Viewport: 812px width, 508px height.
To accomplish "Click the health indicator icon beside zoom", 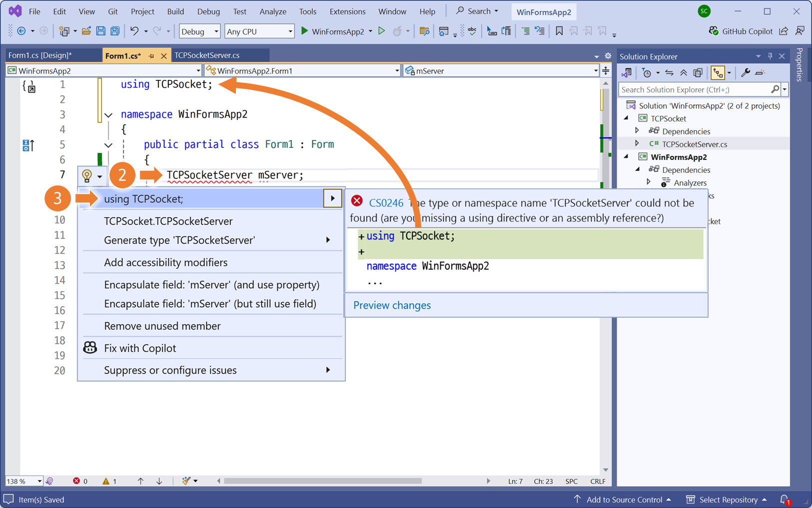I will coord(49,481).
